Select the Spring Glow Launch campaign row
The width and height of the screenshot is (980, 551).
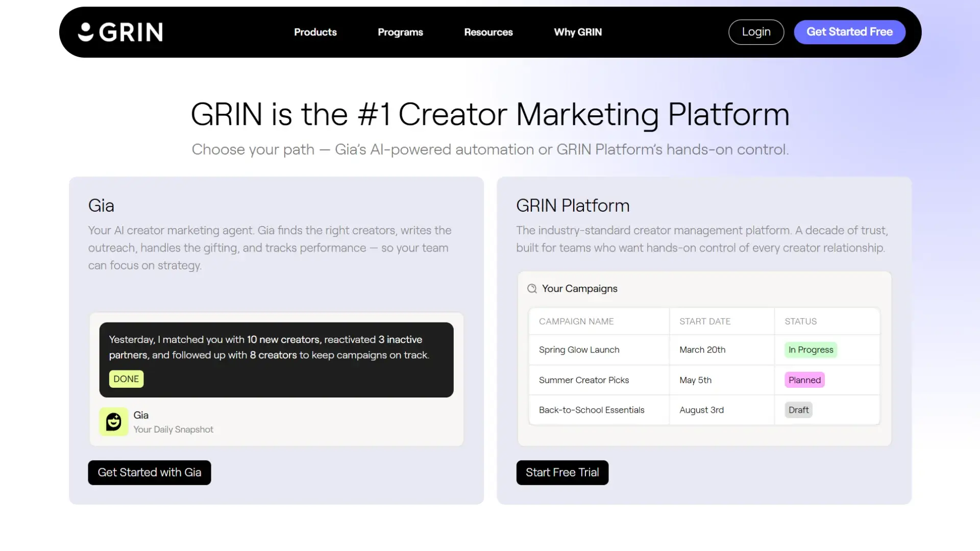coord(579,349)
